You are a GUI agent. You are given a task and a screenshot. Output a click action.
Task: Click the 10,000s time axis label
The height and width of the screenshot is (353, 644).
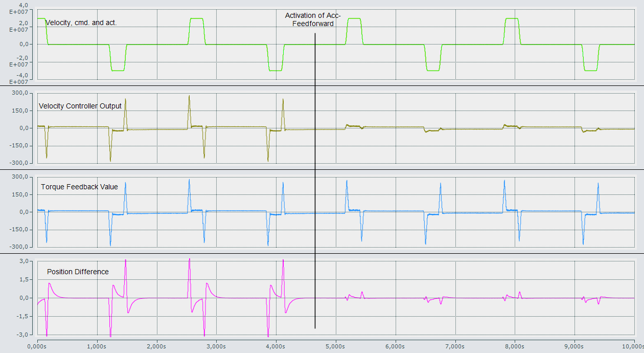point(632,346)
